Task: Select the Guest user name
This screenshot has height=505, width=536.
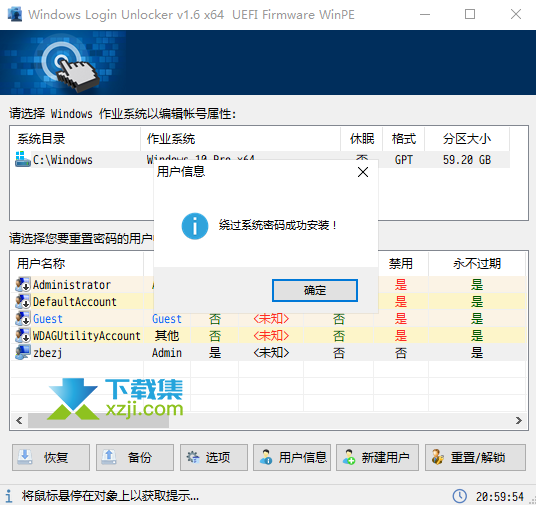Action: coord(48,319)
